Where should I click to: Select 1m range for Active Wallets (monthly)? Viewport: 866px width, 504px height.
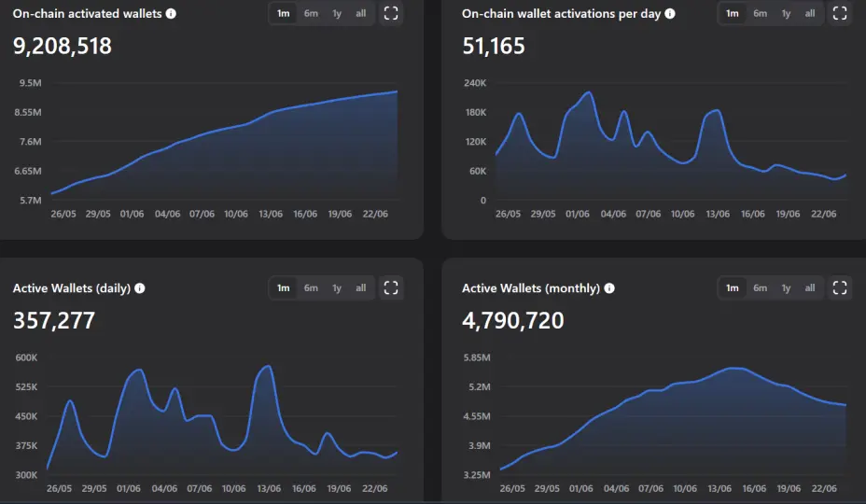point(733,287)
